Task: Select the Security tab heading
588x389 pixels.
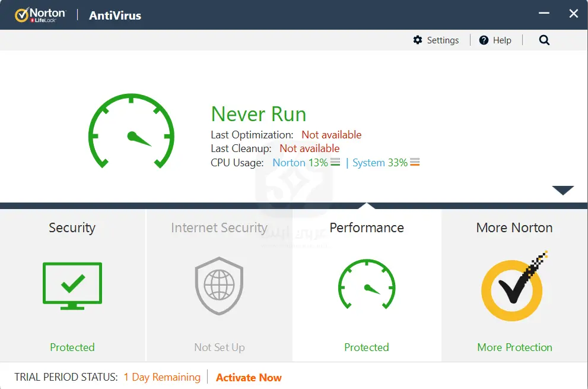Action: [x=72, y=228]
